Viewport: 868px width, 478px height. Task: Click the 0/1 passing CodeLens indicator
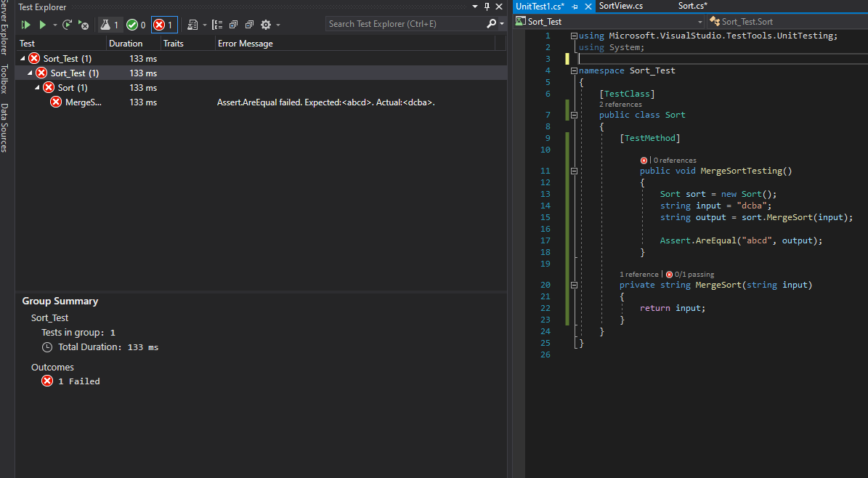690,274
